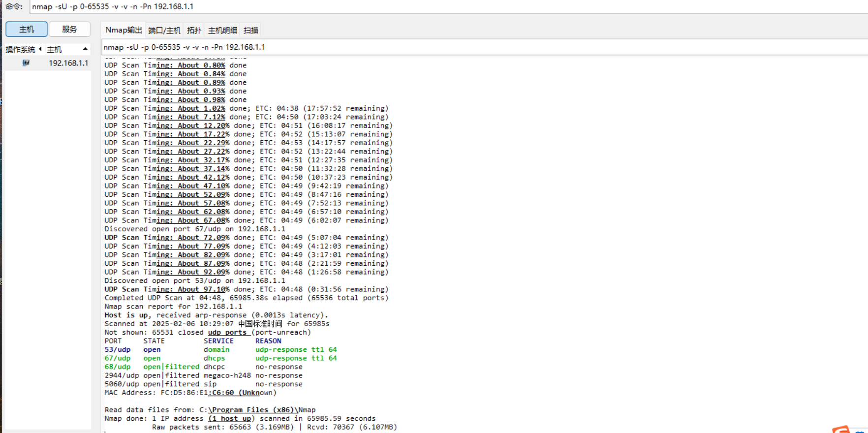
Task: Click the 'About 1.02% done' timing line
Action: pyautogui.click(x=246, y=108)
